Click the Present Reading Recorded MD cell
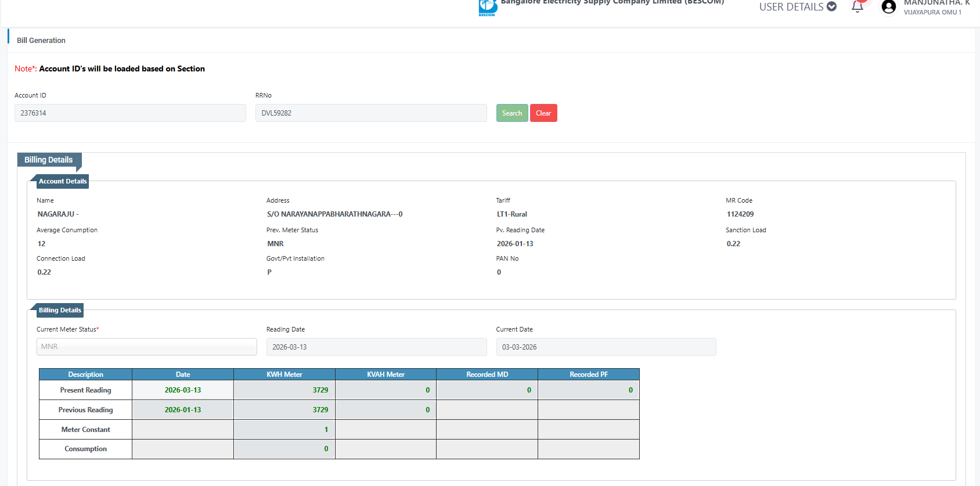Image resolution: width=980 pixels, height=486 pixels. [487, 390]
